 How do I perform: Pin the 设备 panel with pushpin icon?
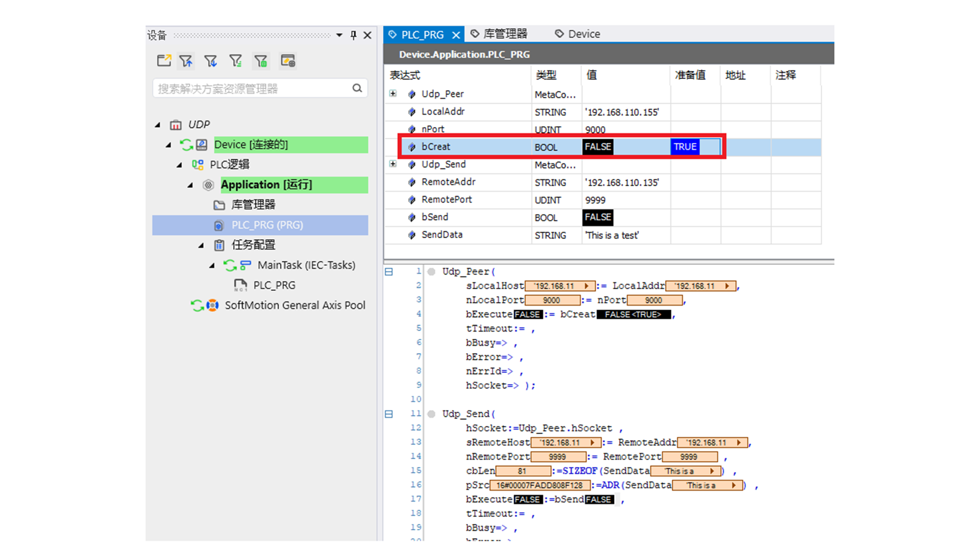(x=353, y=35)
